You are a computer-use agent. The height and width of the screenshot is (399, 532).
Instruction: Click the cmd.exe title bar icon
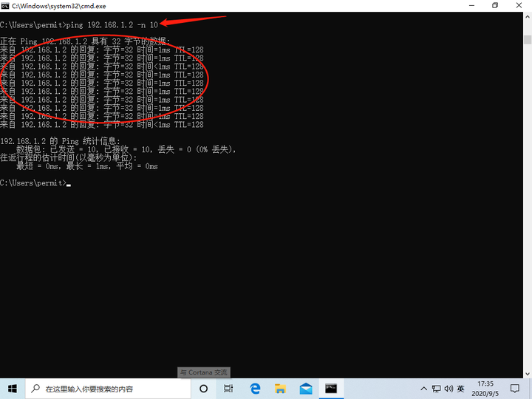[x=5, y=6]
